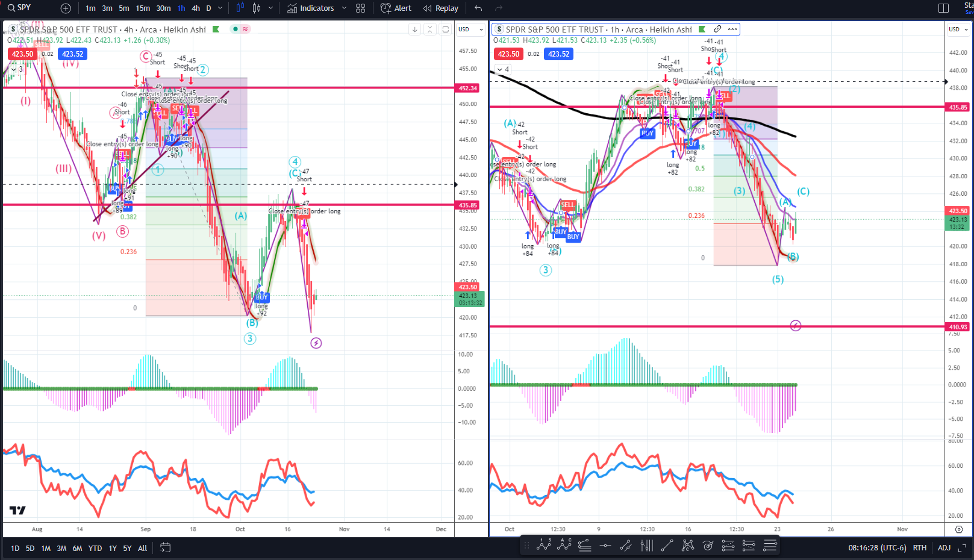Select the 30m timeframe

pos(163,8)
